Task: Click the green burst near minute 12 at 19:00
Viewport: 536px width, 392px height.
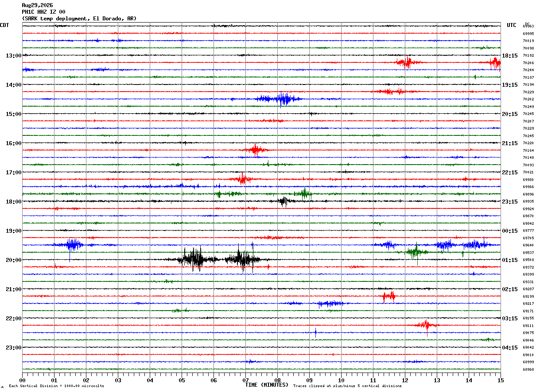Action: point(416,252)
